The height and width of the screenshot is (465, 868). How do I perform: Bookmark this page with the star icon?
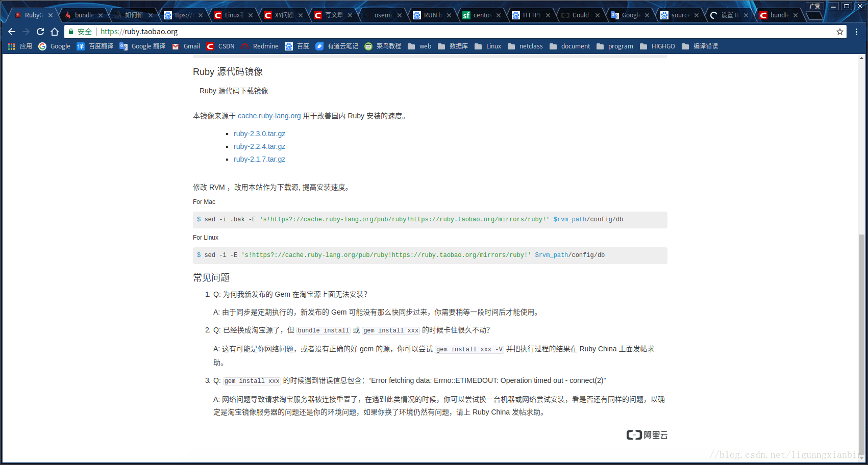pos(840,32)
